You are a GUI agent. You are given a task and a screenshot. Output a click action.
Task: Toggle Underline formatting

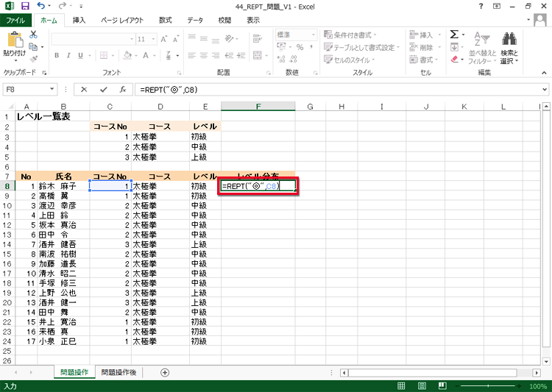(x=81, y=55)
